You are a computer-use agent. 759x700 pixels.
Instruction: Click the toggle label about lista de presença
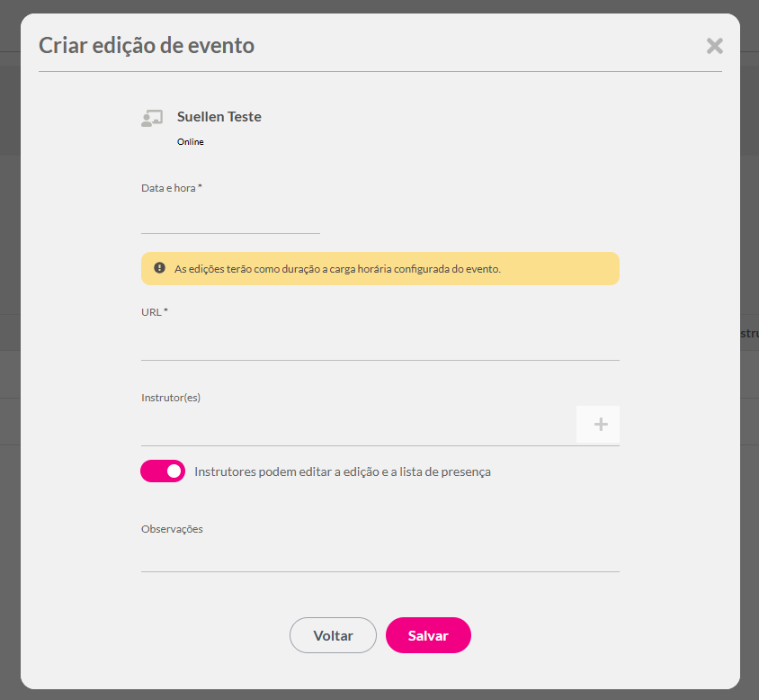[x=343, y=471]
